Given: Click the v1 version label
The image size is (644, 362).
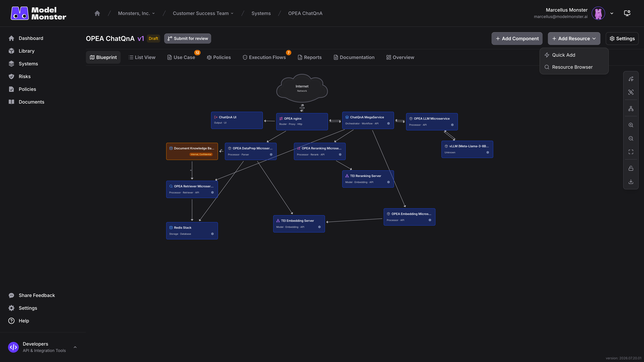Looking at the screenshot, I should tap(141, 38).
